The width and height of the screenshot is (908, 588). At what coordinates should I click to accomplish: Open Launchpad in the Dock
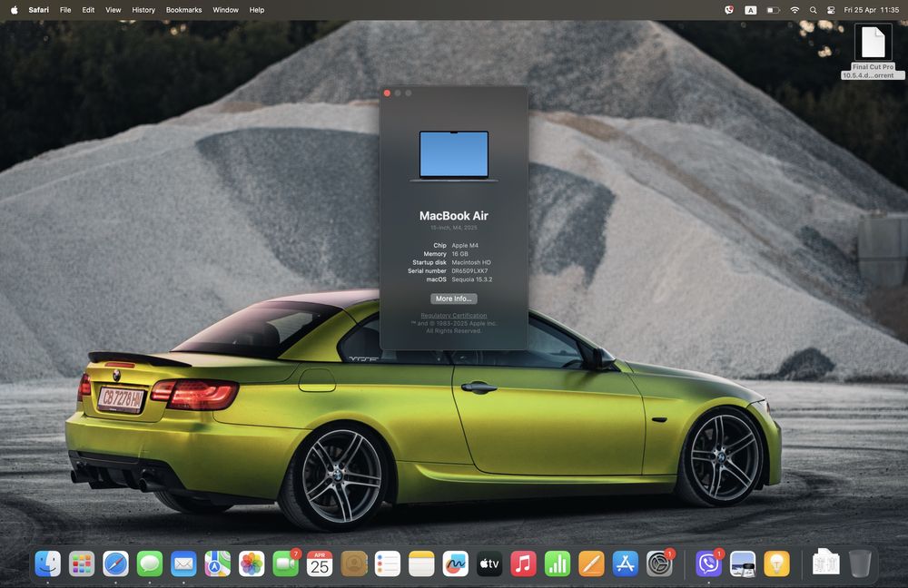click(x=82, y=563)
